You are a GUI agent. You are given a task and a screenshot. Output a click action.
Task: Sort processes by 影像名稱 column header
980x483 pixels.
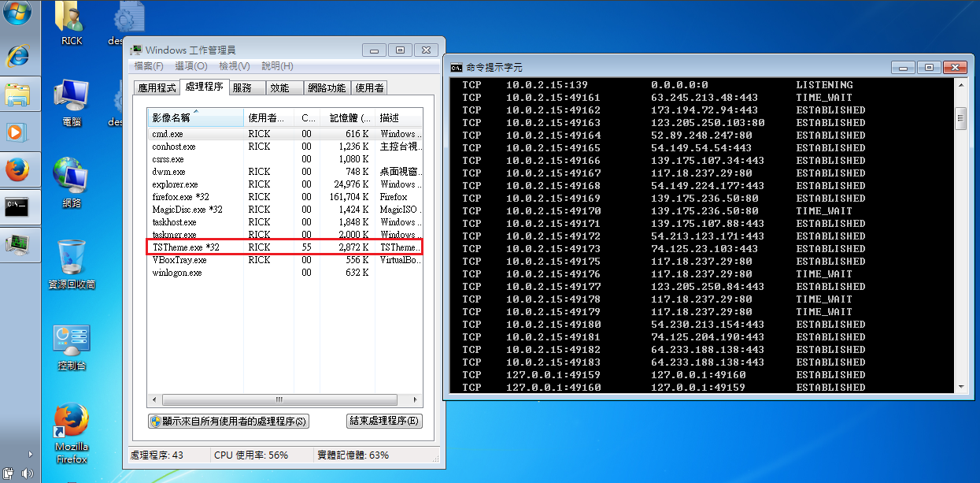195,118
